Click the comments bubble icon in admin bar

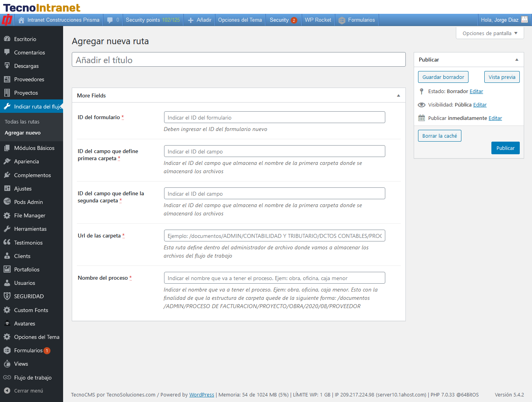pyautogui.click(x=110, y=20)
